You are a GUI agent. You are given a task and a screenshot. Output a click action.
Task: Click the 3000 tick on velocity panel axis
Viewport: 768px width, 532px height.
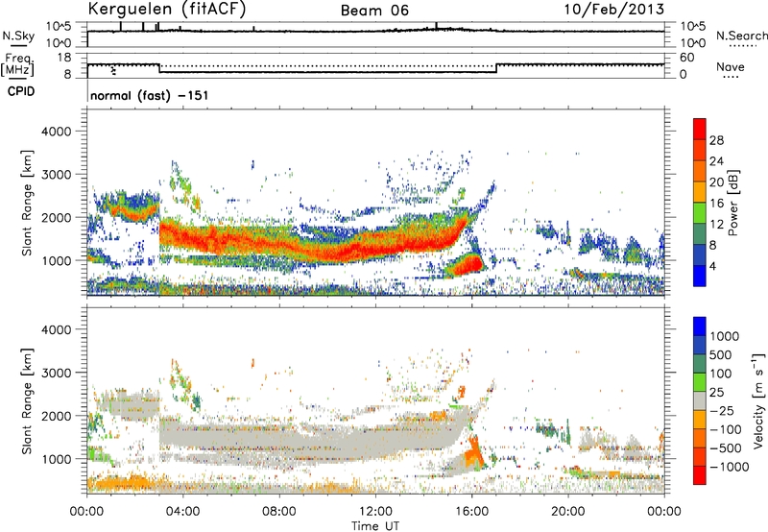[56, 373]
